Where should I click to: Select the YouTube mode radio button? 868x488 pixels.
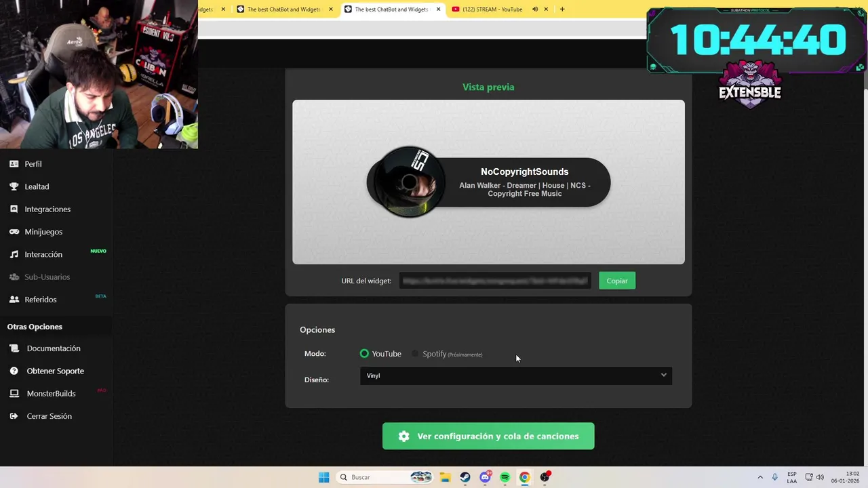[x=364, y=354]
